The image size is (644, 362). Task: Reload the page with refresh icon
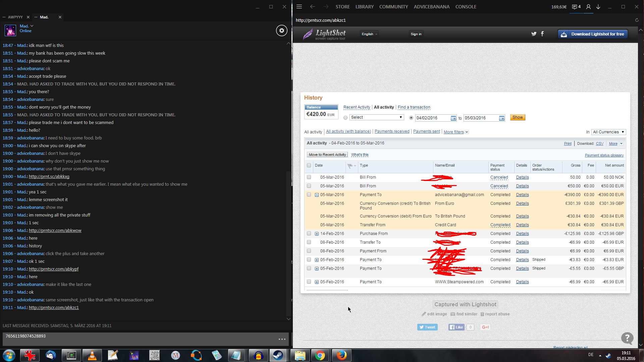coord(637,20)
